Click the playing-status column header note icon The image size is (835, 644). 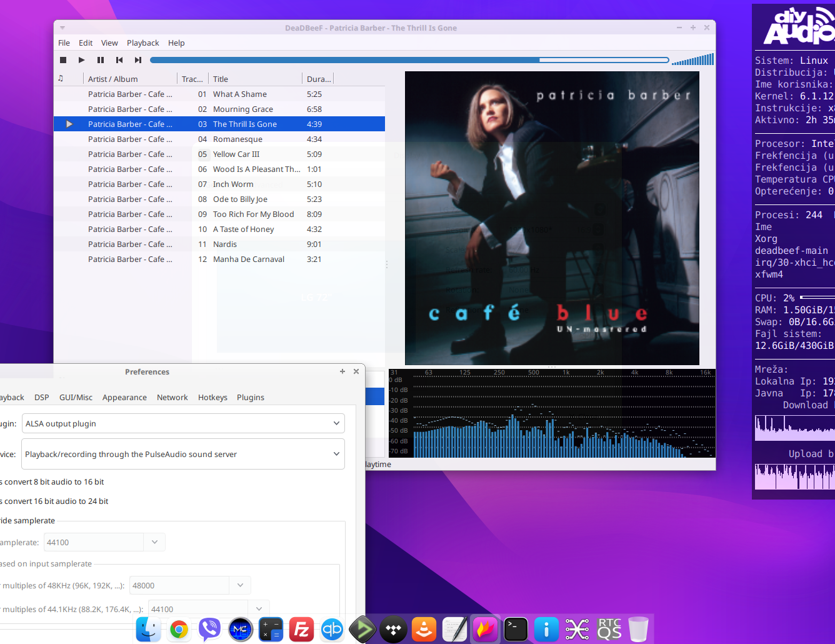(61, 78)
